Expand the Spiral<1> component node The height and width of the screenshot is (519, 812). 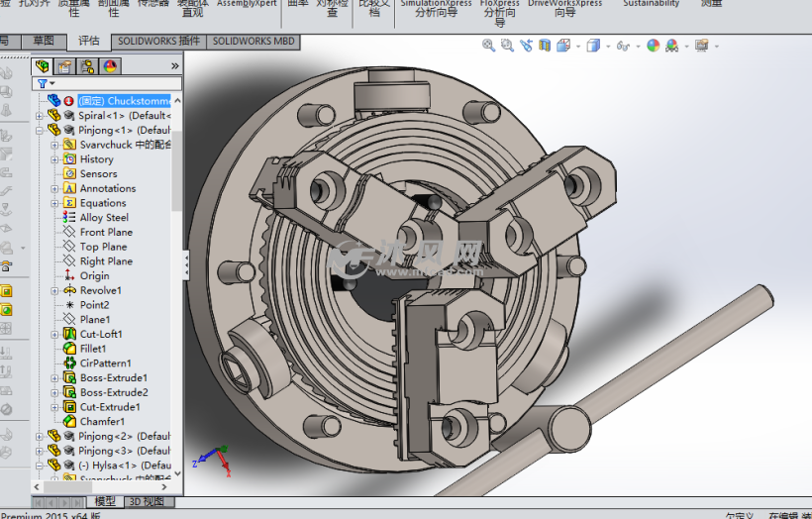pyautogui.click(x=40, y=115)
